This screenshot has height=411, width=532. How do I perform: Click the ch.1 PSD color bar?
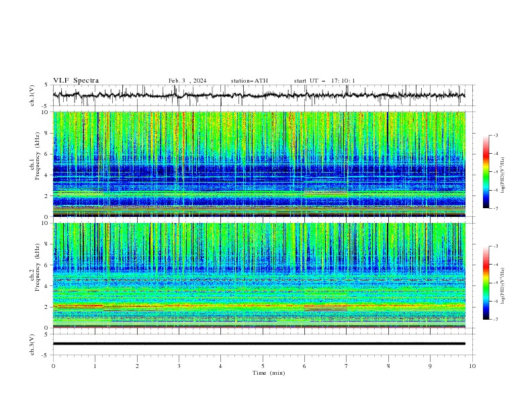click(486, 172)
